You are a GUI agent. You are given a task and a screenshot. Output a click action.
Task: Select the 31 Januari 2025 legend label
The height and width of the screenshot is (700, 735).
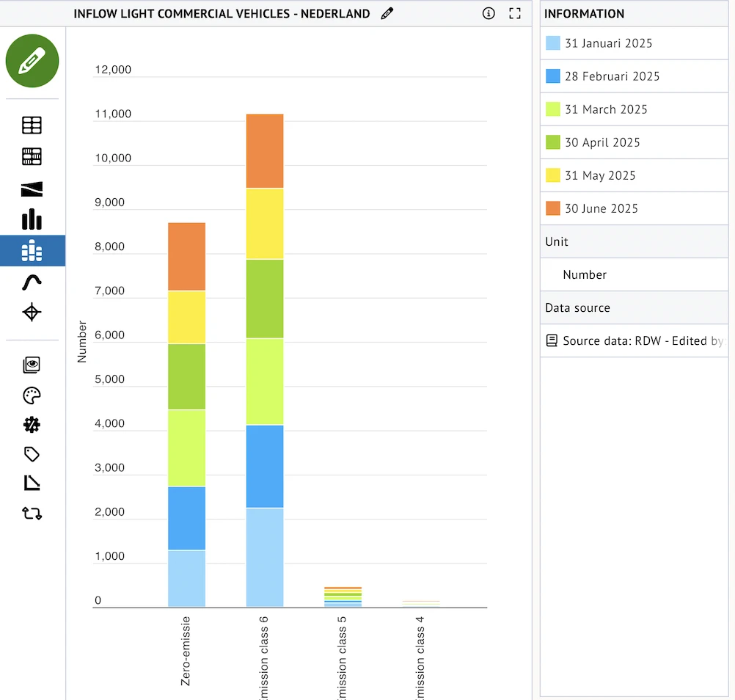608,43
